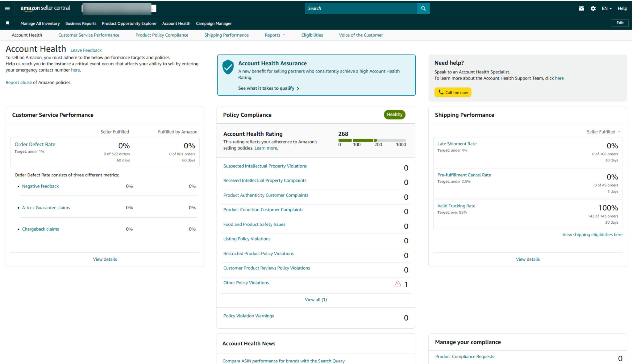The width and height of the screenshot is (632, 364).
Task: Click the search magnifier button
Action: tap(423, 8)
